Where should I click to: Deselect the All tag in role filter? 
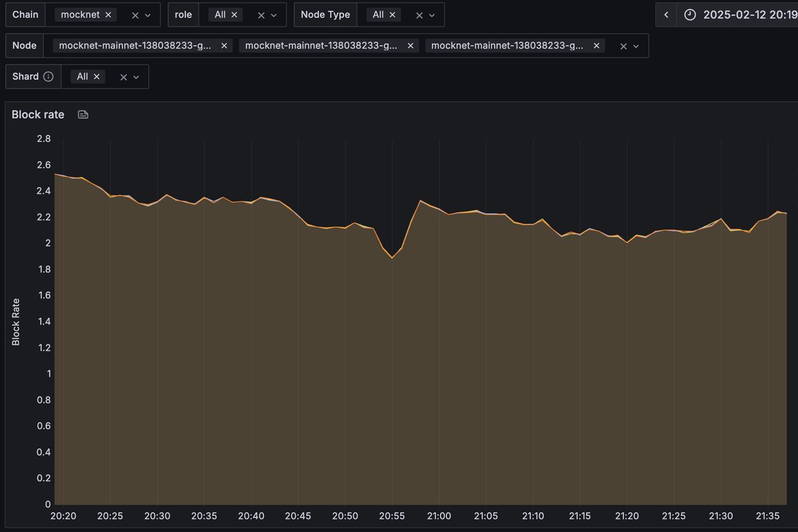234,14
